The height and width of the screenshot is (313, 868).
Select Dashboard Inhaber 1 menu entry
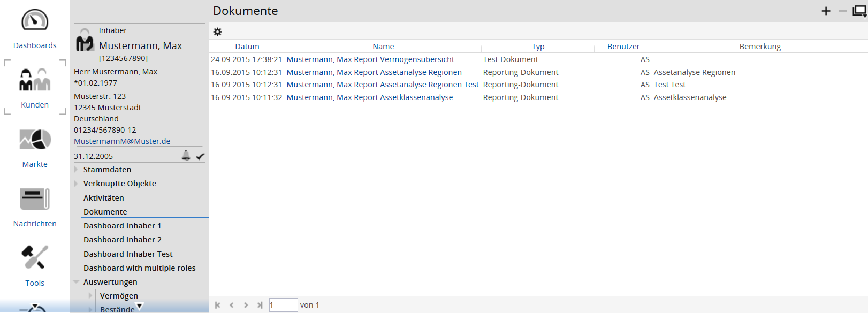tap(122, 226)
